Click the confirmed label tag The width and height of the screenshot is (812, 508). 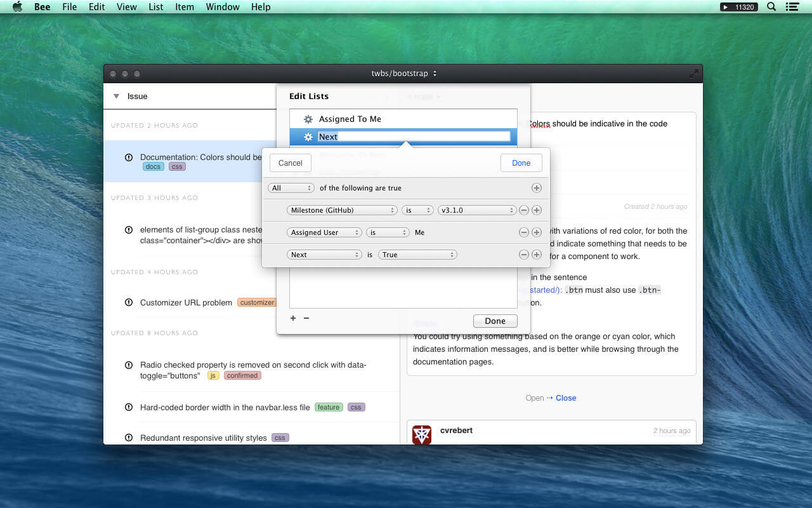coord(242,375)
